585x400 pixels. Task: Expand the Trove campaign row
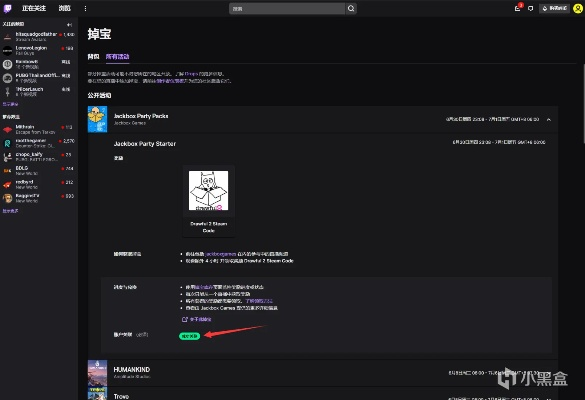[323, 394]
